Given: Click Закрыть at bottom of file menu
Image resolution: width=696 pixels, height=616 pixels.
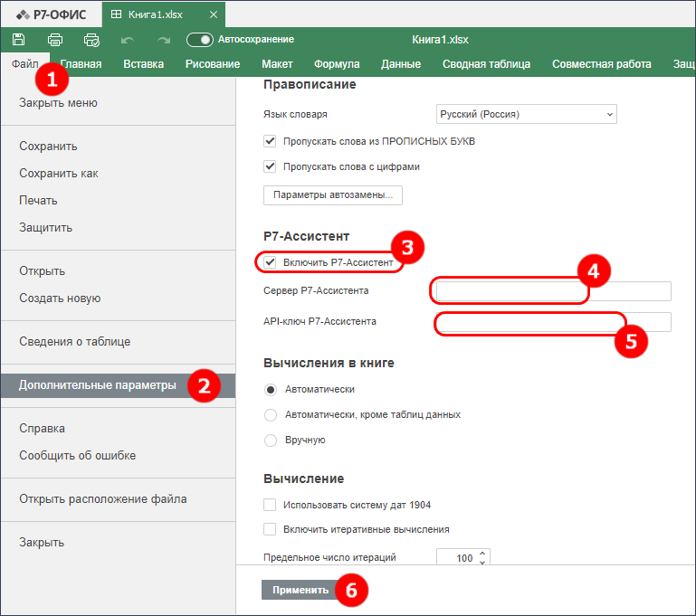Looking at the screenshot, I should click(42, 543).
